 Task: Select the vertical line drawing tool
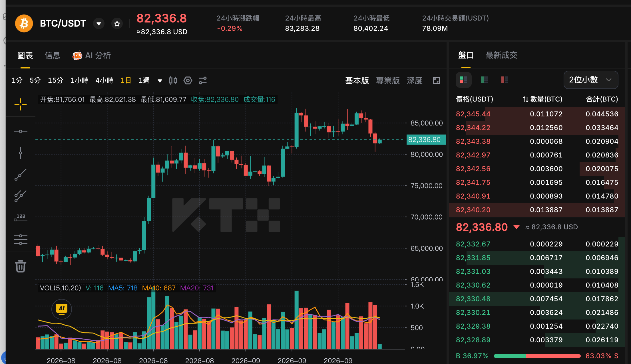point(21,153)
